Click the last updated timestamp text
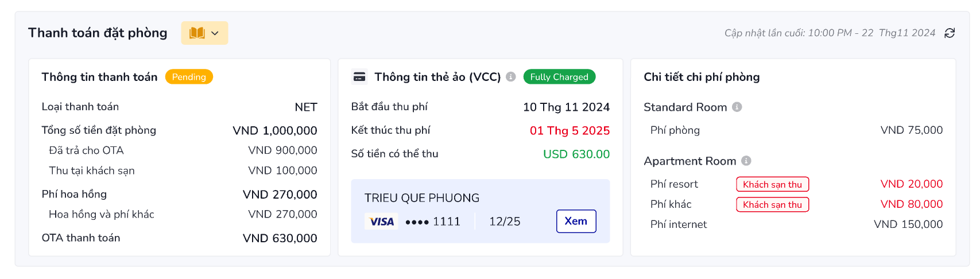Image resolution: width=980 pixels, height=279 pixels. pos(830,33)
